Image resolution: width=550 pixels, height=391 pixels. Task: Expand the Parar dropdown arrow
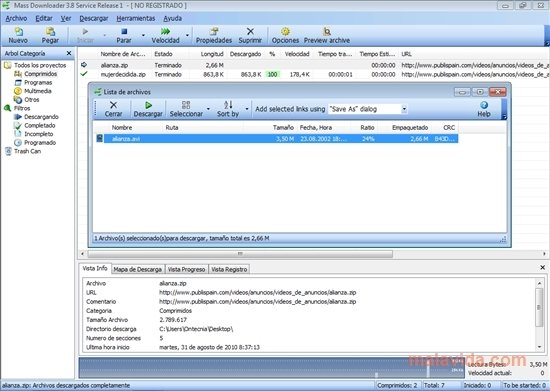143,35
